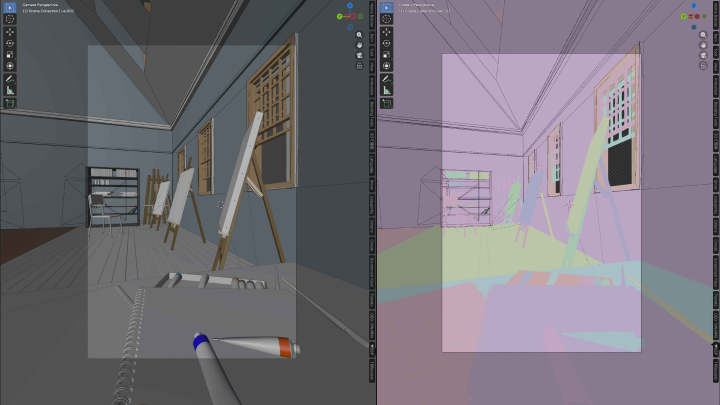Open the Tool tab in left viewport sidebar

pos(371,51)
